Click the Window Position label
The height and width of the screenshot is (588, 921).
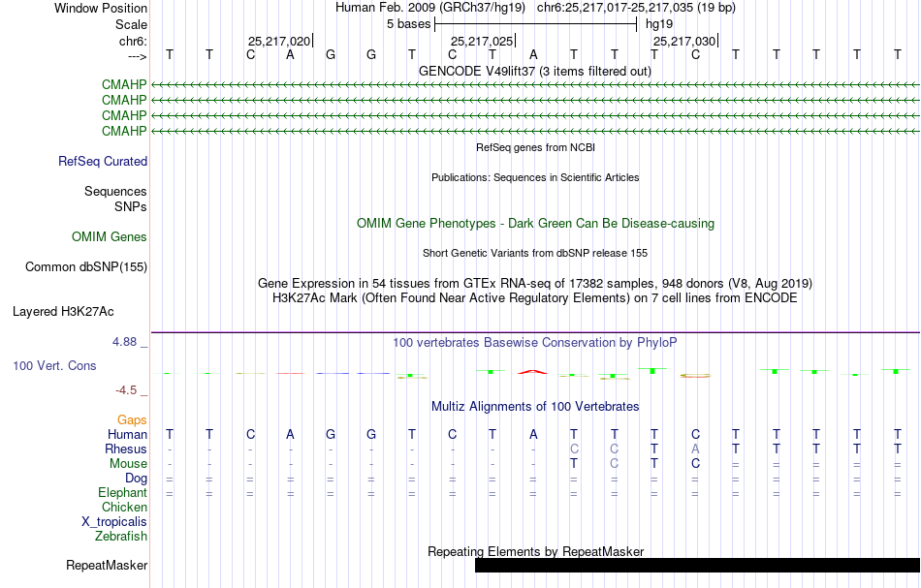101,9
